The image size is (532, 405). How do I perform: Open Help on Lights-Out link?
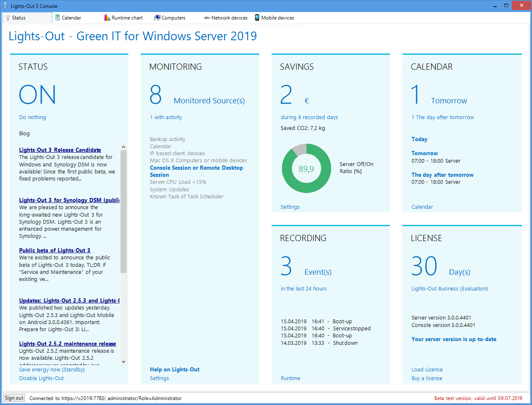pyautogui.click(x=175, y=369)
